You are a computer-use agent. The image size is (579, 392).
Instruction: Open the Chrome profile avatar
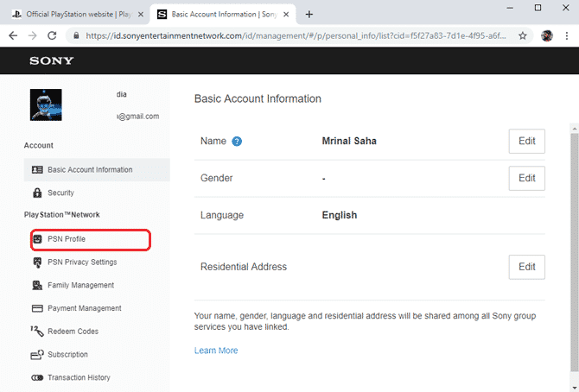click(547, 35)
